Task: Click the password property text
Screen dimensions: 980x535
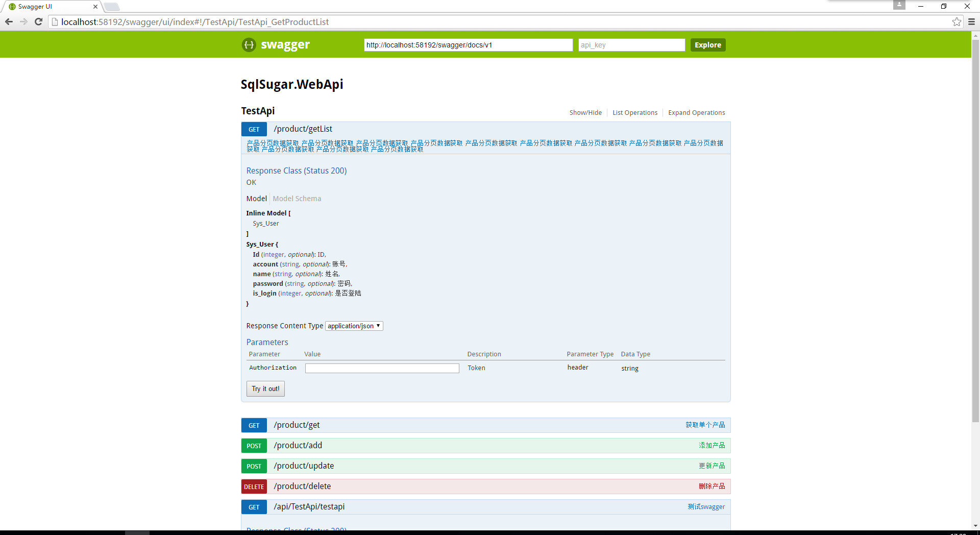Action: pyautogui.click(x=267, y=284)
